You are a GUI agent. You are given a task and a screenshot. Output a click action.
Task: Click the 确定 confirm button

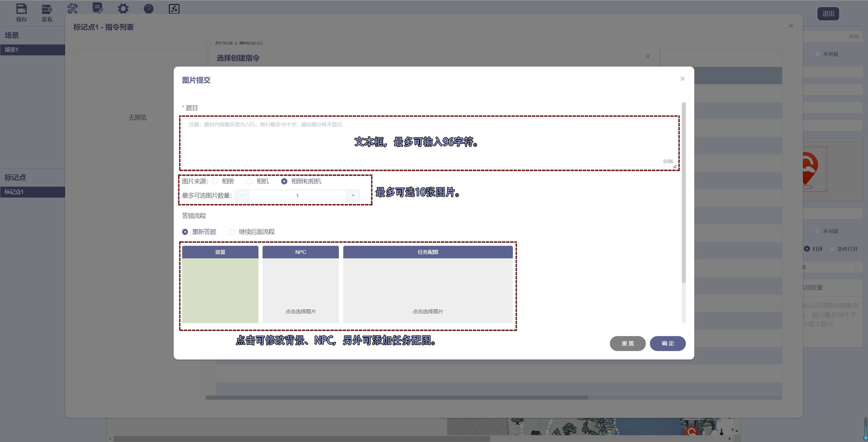point(667,343)
